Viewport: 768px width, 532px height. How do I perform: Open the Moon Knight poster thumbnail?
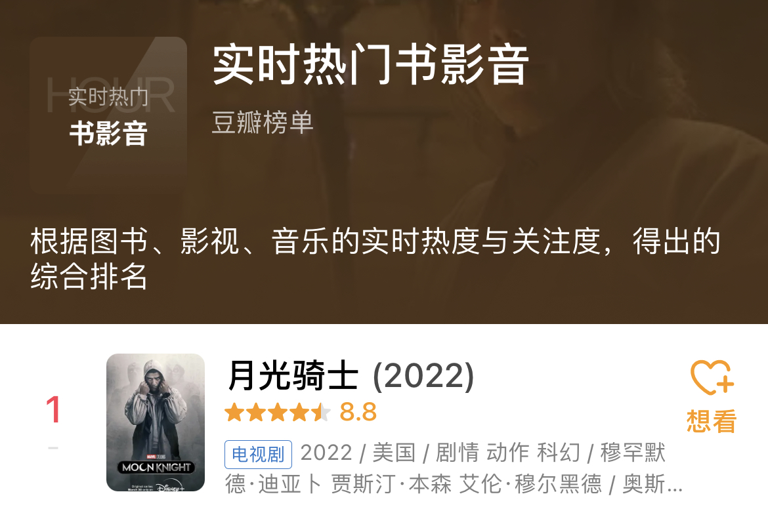[156, 422]
